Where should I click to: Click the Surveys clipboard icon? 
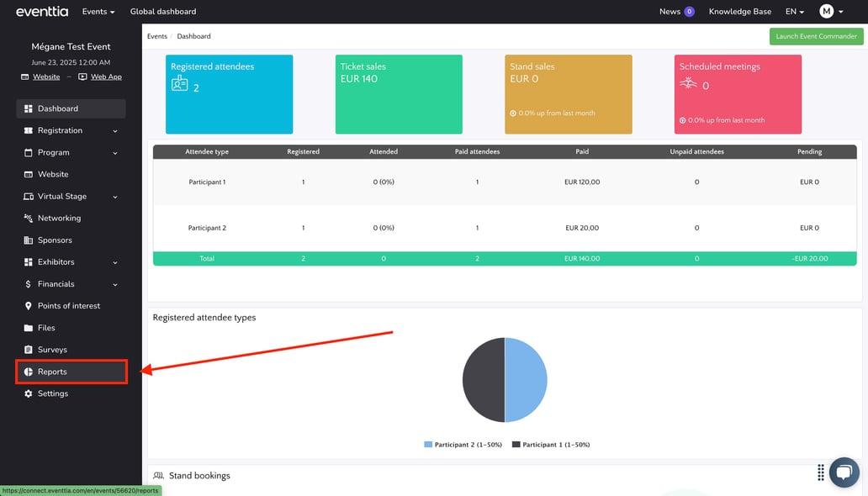(29, 350)
